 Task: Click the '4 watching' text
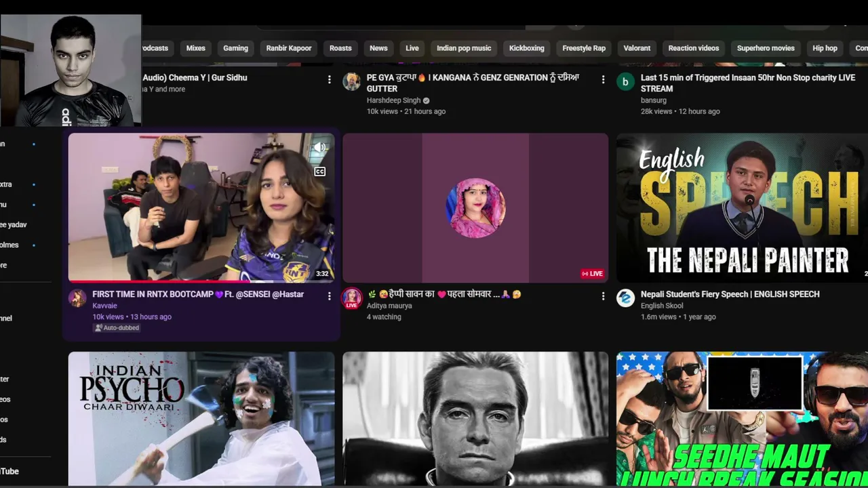(x=384, y=317)
